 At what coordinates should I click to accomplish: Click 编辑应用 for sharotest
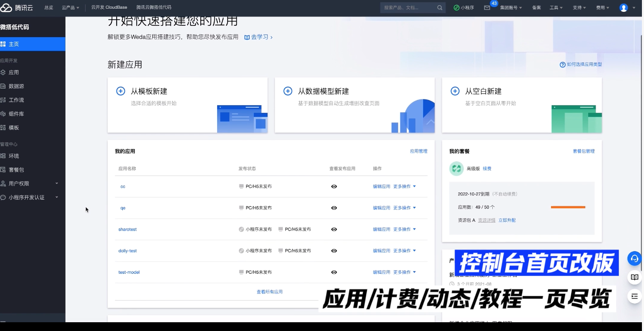pos(382,229)
